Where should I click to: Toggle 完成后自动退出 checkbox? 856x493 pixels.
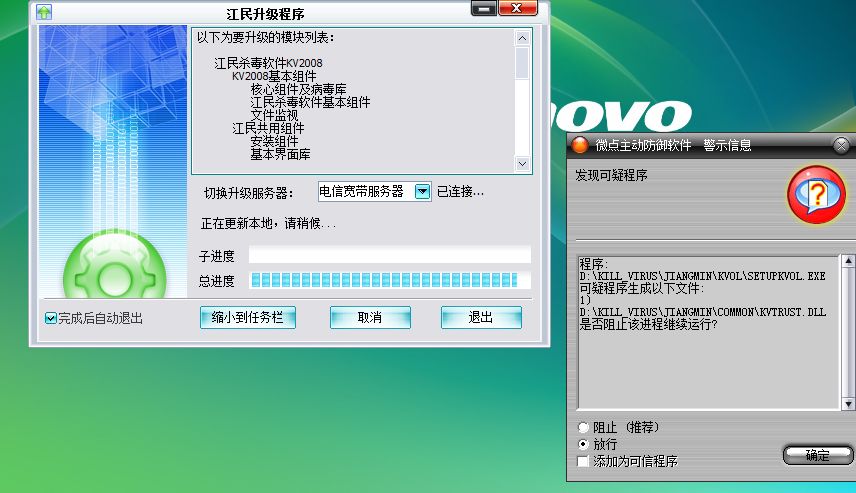(x=51, y=318)
